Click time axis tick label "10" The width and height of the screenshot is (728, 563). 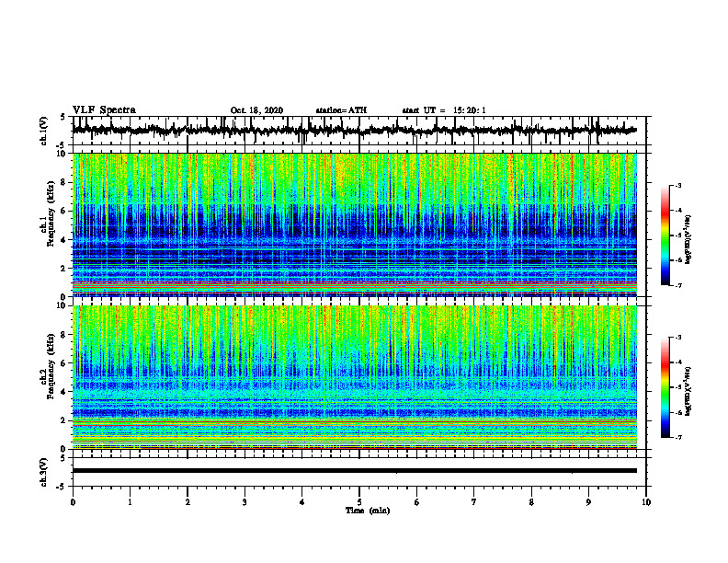pos(646,502)
